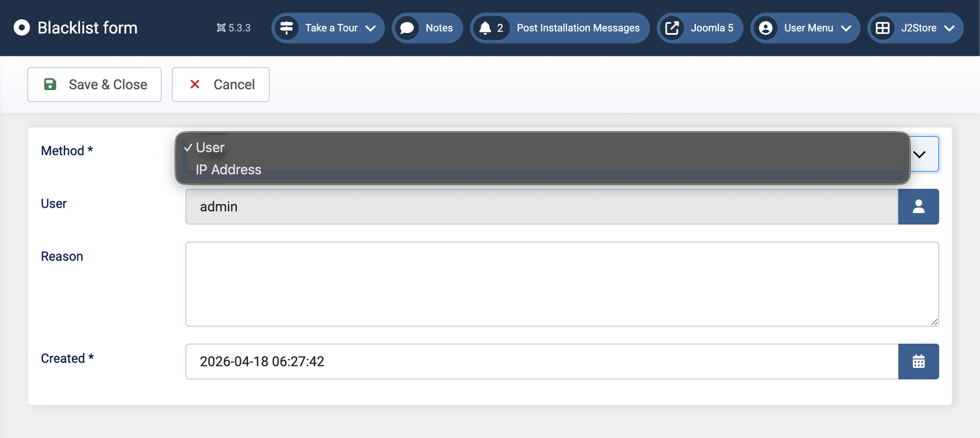Image resolution: width=980 pixels, height=438 pixels.
Task: Cancel the blacklist form
Action: [221, 85]
